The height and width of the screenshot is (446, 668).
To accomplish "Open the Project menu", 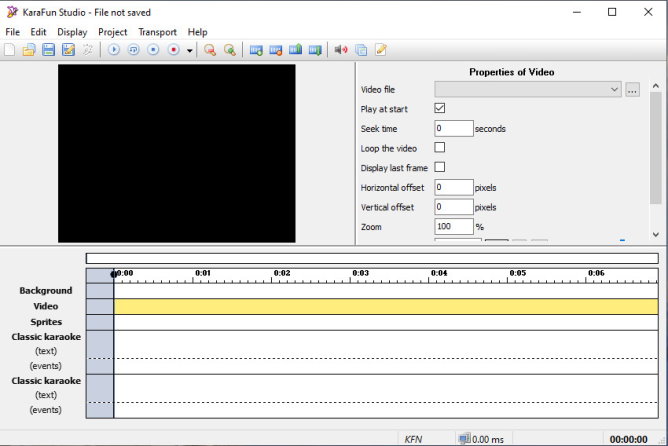I will coord(112,32).
